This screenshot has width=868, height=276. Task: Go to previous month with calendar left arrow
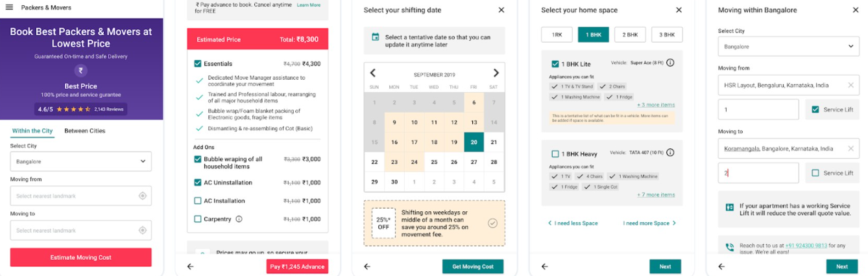pos(373,73)
